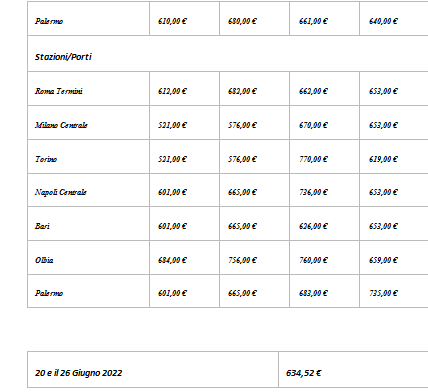428x392 pixels.
Task: Click the Stazioni/Porti section header
Action: (63, 57)
